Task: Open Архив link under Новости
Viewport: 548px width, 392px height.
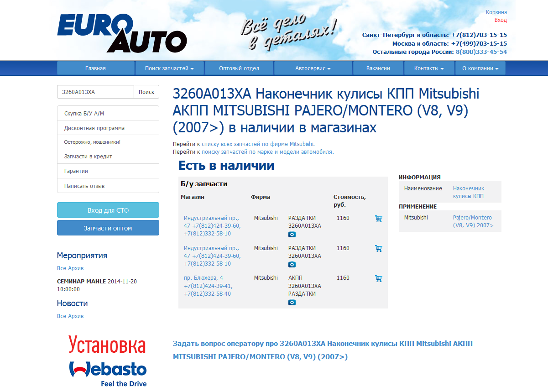Action: point(76,316)
